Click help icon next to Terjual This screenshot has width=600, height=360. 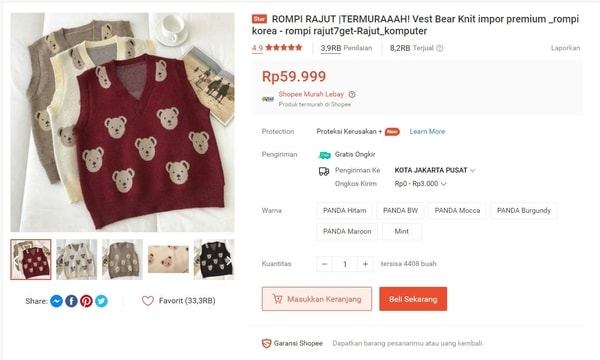tap(440, 48)
